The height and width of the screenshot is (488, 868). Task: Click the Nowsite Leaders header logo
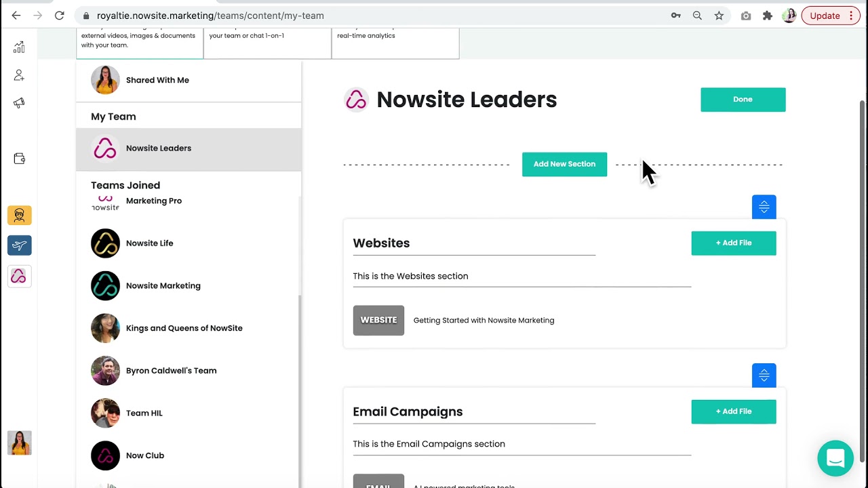[356, 100]
